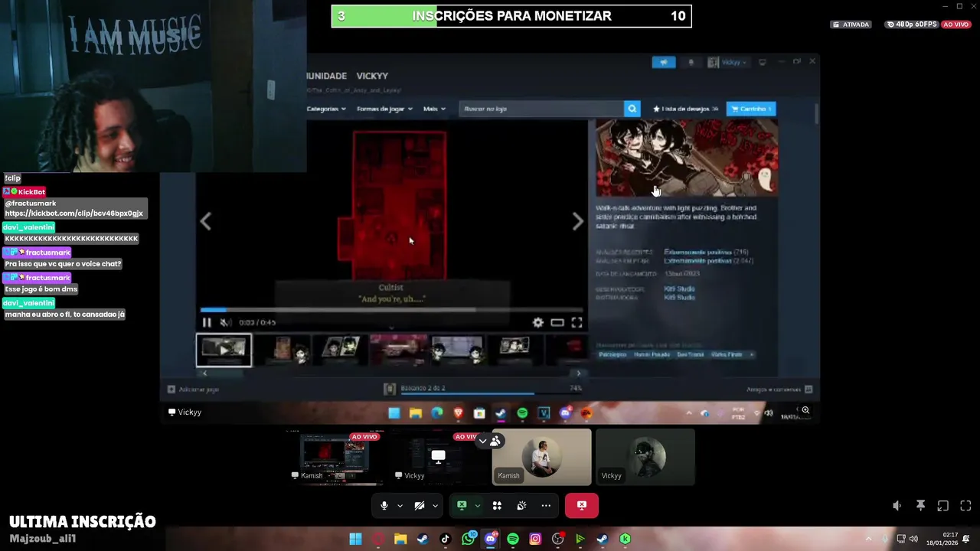Pause the Steam trailer video
980x551 pixels.
click(x=207, y=322)
